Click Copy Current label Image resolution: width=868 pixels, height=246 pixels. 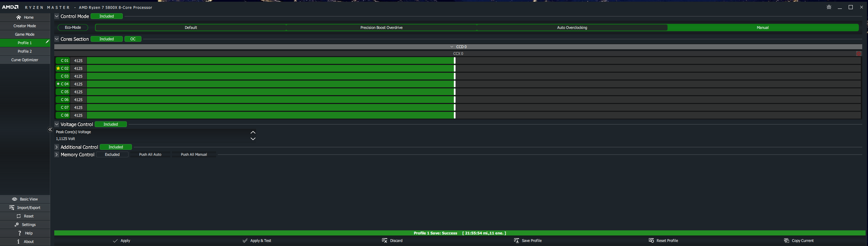tap(803, 241)
